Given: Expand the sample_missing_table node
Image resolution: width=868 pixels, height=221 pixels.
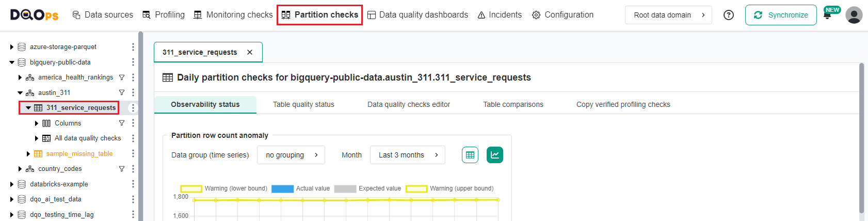Looking at the screenshot, I should [x=28, y=154].
